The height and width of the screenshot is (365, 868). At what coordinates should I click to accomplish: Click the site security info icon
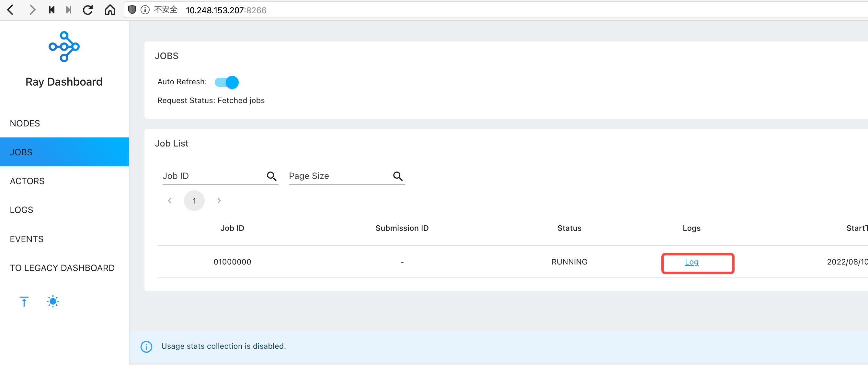pos(145,10)
